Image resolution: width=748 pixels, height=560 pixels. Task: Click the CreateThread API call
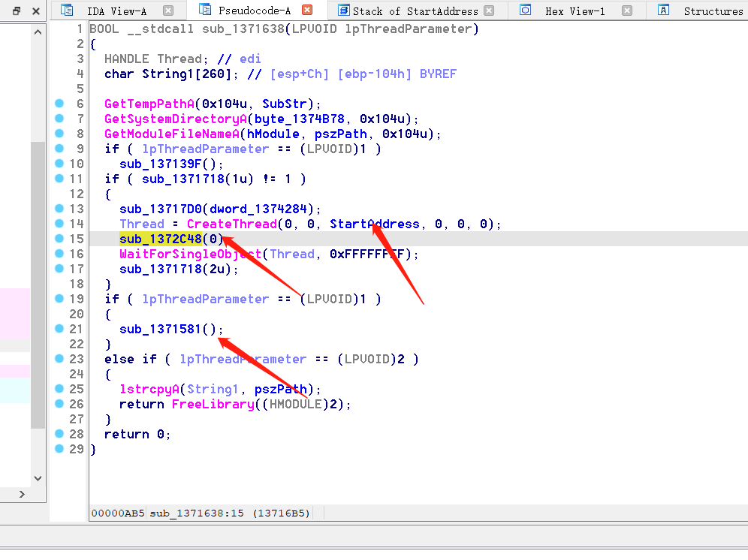tap(232, 224)
